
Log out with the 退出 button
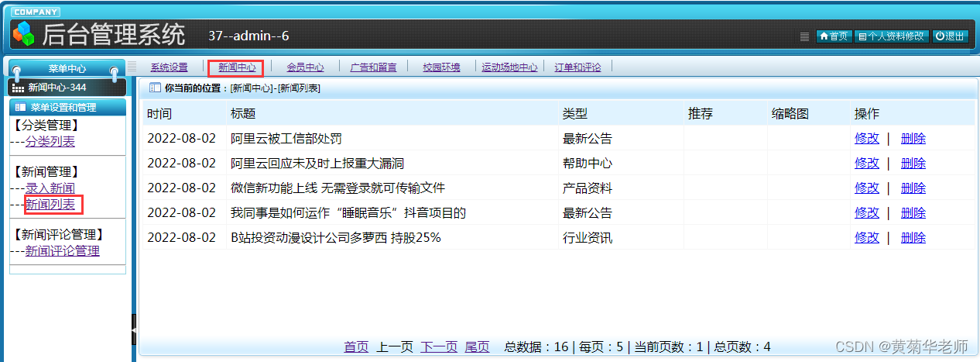coord(950,36)
